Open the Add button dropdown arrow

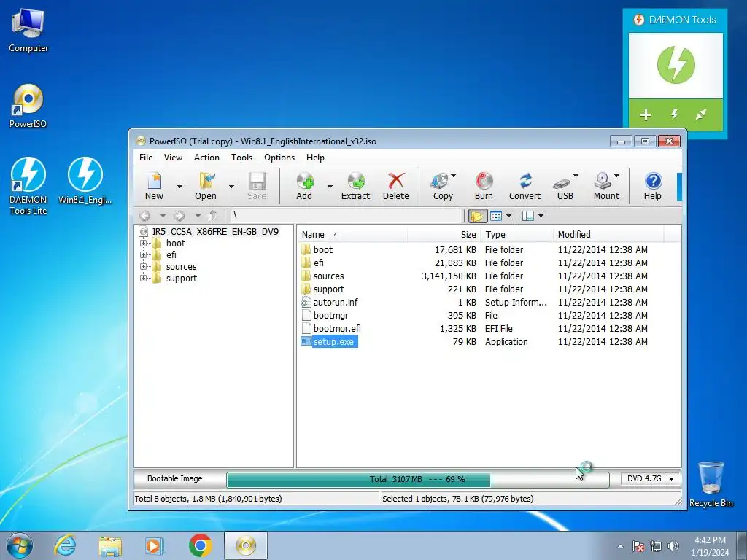(x=330, y=186)
